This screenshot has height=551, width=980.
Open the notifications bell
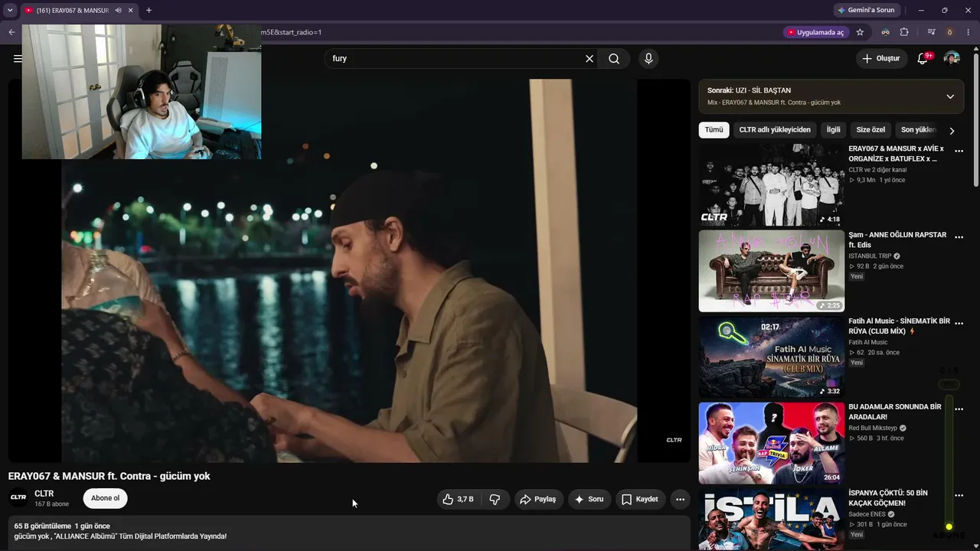click(923, 58)
